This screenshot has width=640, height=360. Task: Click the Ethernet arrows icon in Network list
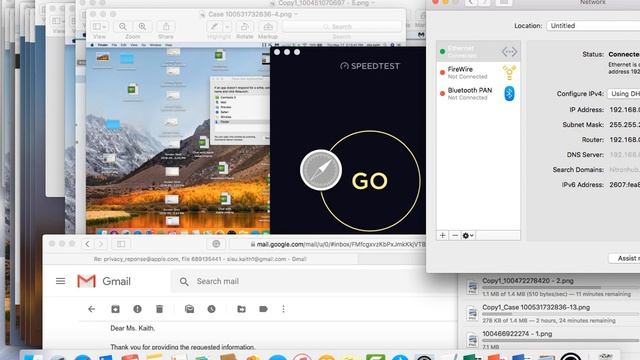509,52
